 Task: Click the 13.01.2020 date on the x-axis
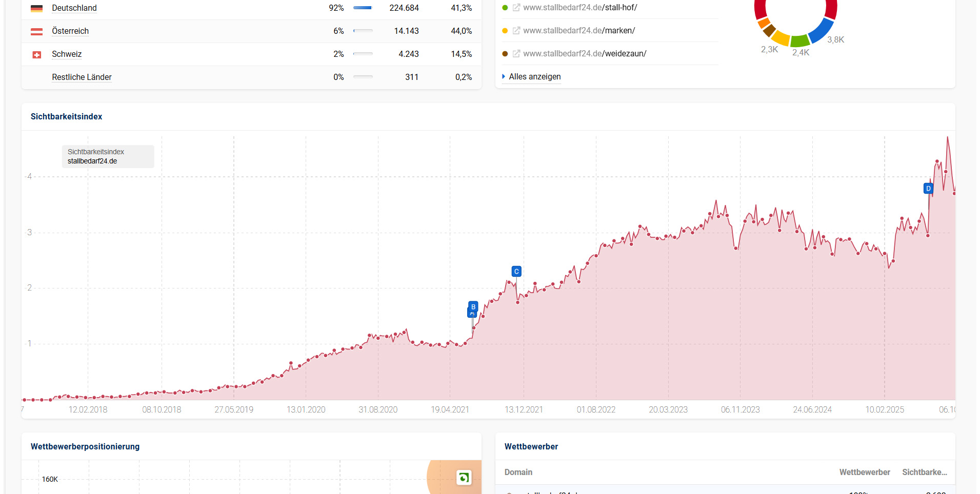coord(306,410)
